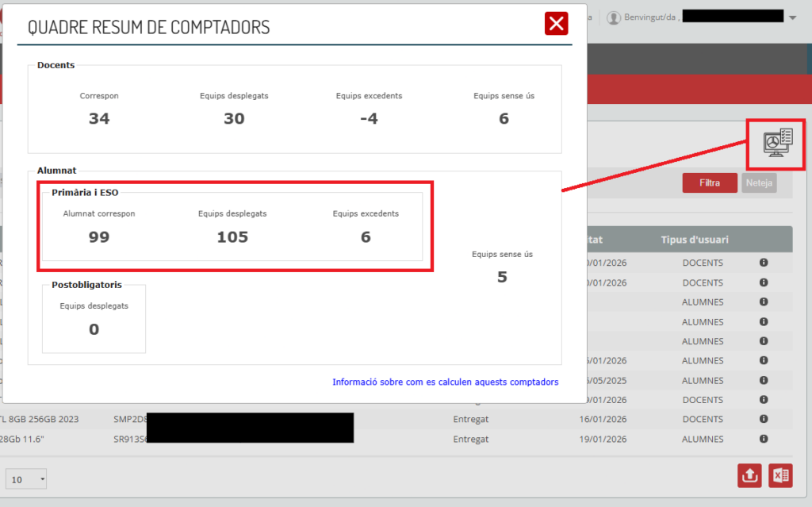Click the Entregat status in the last row
812x507 pixels.
click(470, 439)
